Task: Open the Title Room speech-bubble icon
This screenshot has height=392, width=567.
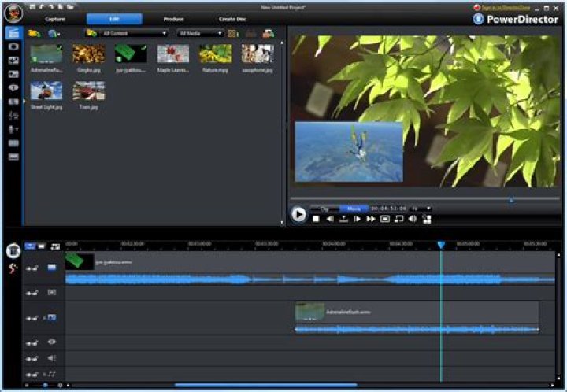Action: (13, 88)
